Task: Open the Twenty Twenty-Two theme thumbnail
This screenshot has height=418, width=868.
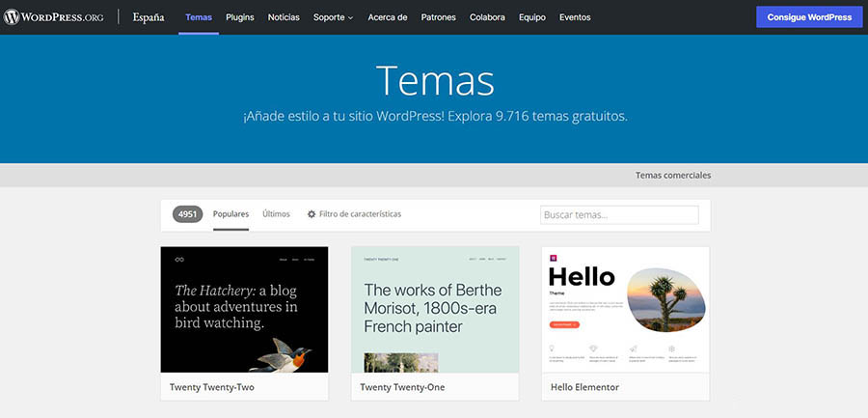Action: (244, 309)
